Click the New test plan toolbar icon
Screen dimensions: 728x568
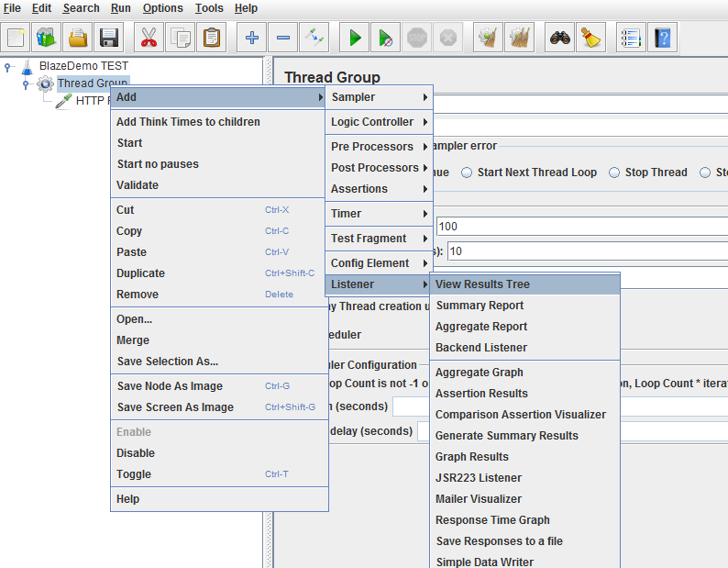point(17,38)
